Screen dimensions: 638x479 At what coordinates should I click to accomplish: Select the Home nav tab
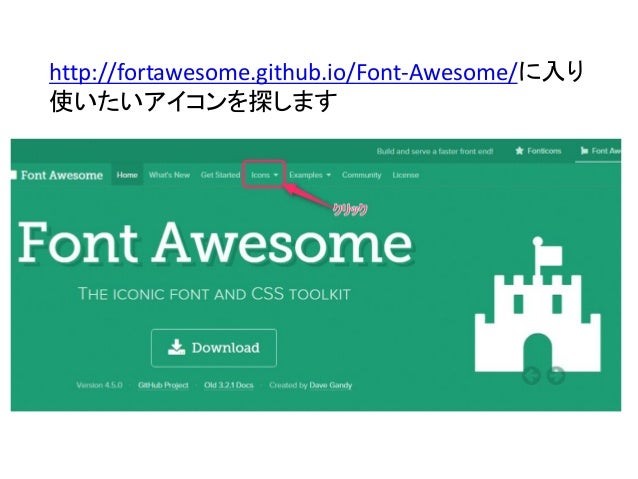pos(127,175)
